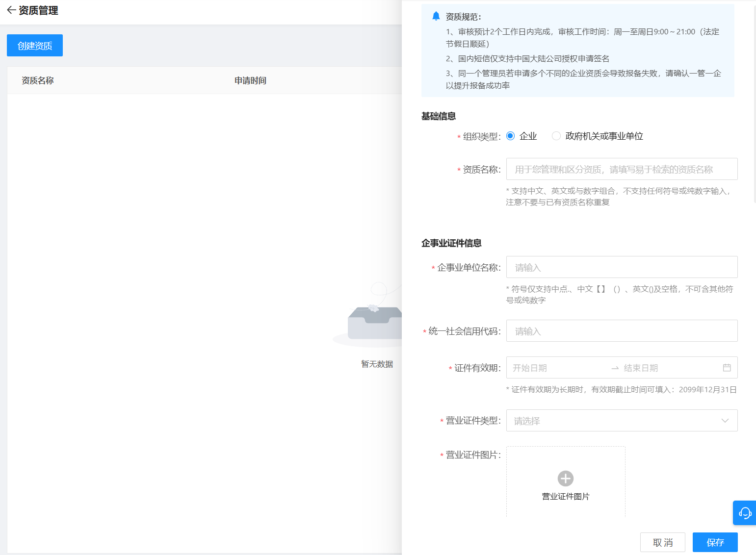Viewport: 756px width, 555px height.
Task: Click the bell icon beside 资质规范
Action: coord(436,16)
